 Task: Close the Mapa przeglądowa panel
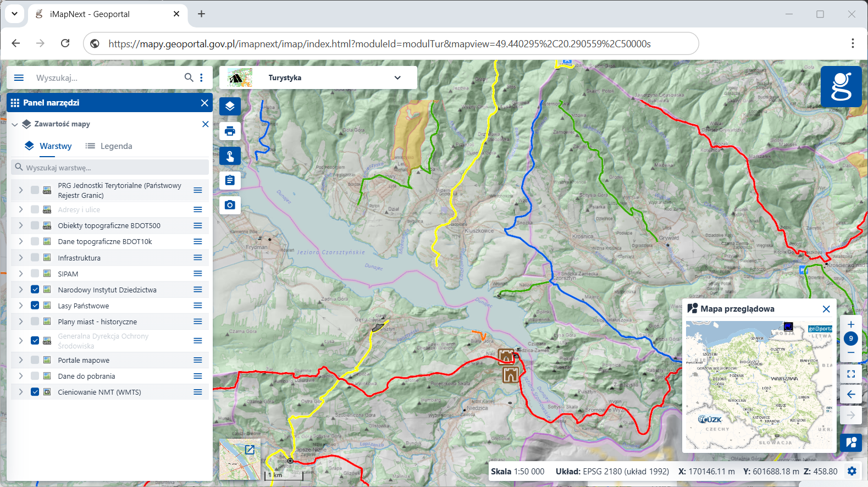click(826, 309)
